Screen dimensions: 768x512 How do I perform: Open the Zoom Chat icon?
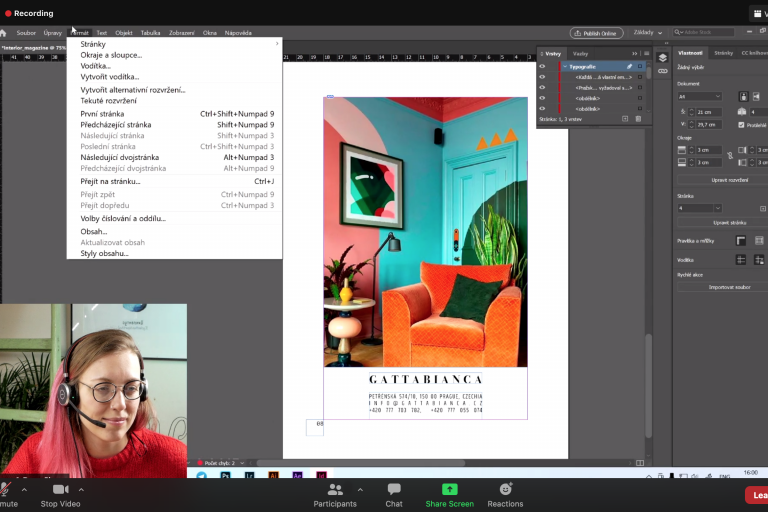coord(394,490)
